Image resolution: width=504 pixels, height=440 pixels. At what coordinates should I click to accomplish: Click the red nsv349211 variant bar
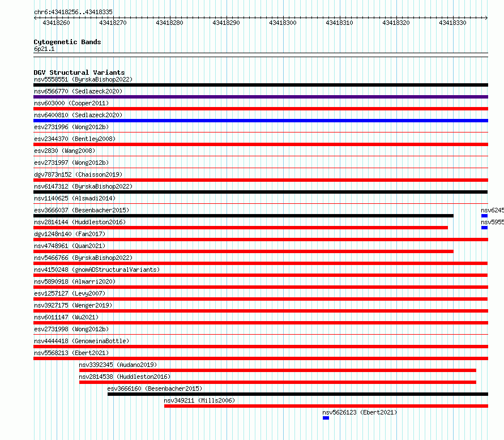tap(326, 406)
